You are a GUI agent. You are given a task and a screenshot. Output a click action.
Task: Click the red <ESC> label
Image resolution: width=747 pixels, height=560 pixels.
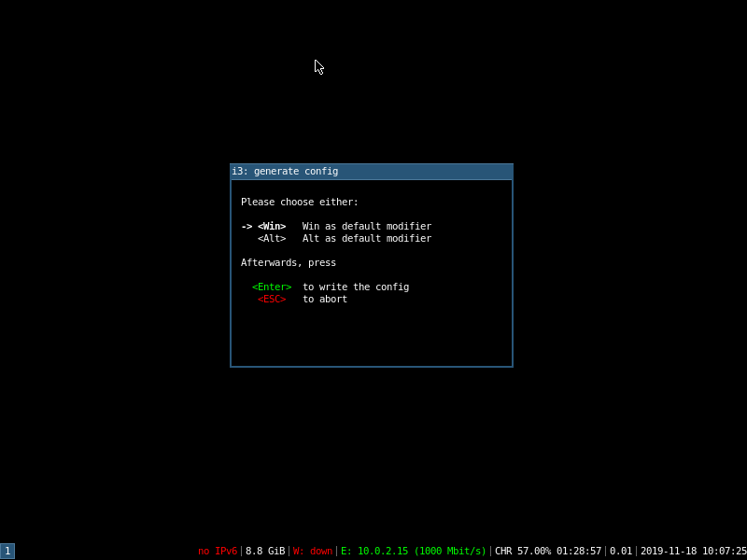tap(272, 299)
